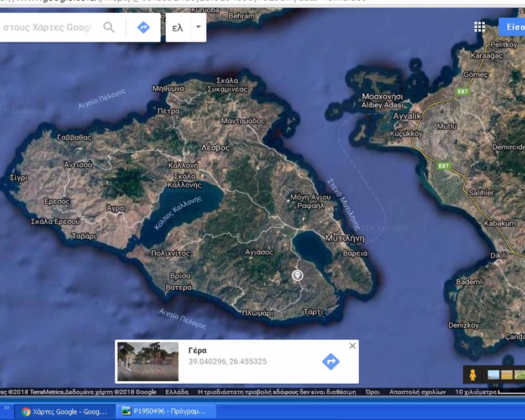Select the Street View pegman
The width and height of the screenshot is (525, 420).
click(x=473, y=375)
